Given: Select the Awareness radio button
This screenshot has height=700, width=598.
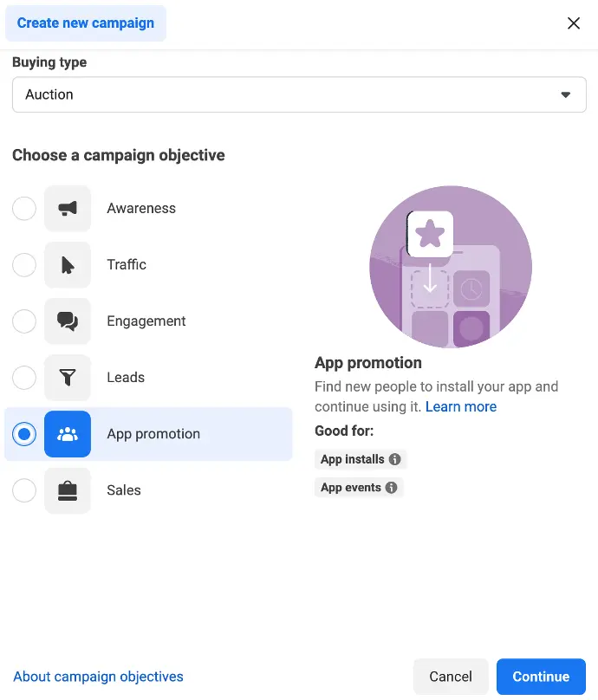Looking at the screenshot, I should (24, 209).
